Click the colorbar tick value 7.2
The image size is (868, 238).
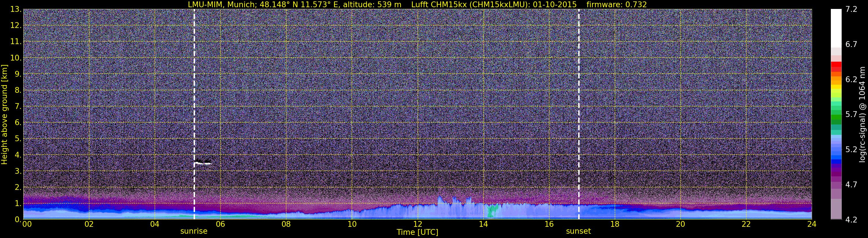click(851, 9)
